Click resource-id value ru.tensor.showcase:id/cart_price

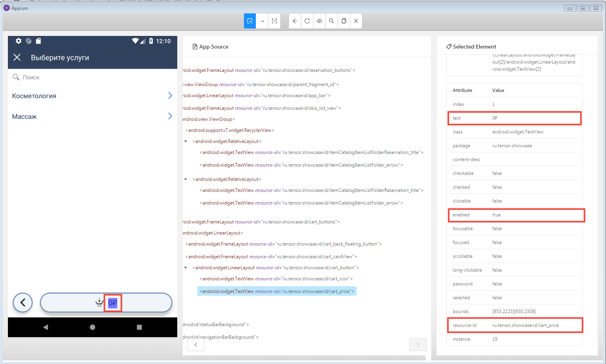pos(525,325)
